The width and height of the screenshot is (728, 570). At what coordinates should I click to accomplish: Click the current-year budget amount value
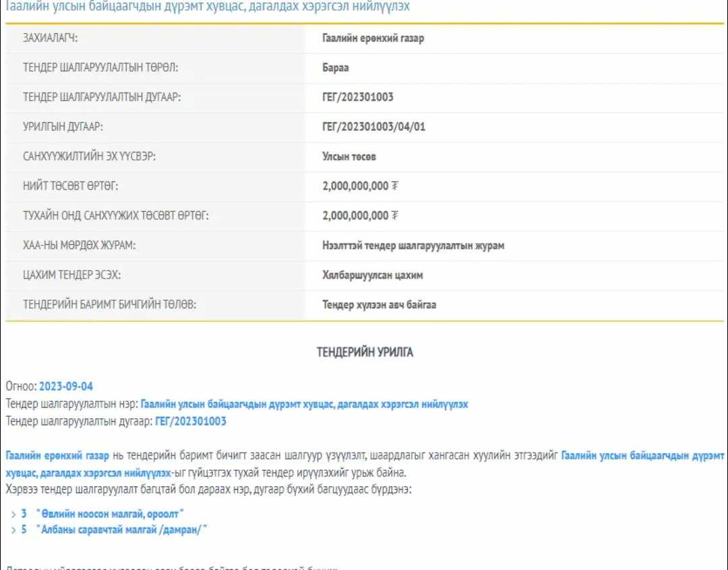tap(360, 216)
